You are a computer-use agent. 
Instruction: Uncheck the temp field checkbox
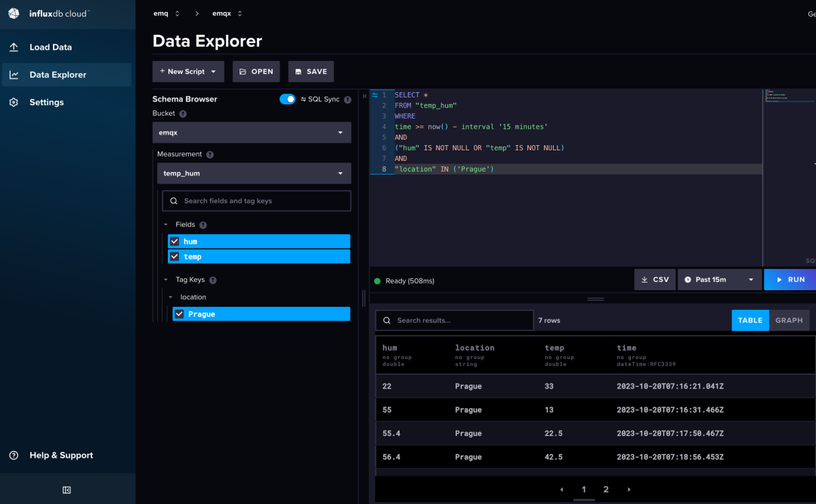pos(175,257)
